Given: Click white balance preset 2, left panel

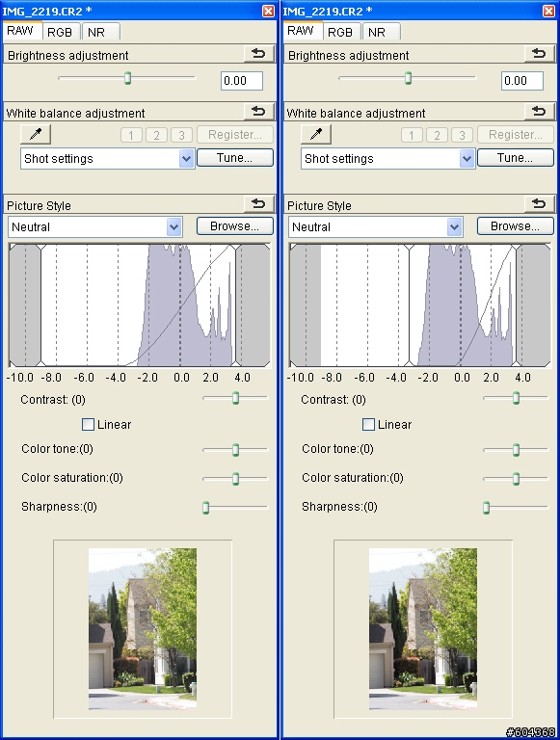Looking at the screenshot, I should click(x=156, y=136).
